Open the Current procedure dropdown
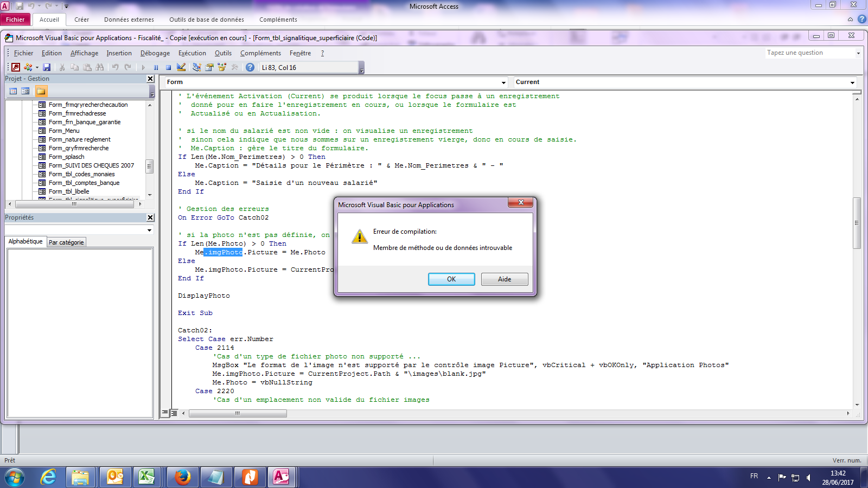The width and height of the screenshot is (868, 488). (852, 82)
